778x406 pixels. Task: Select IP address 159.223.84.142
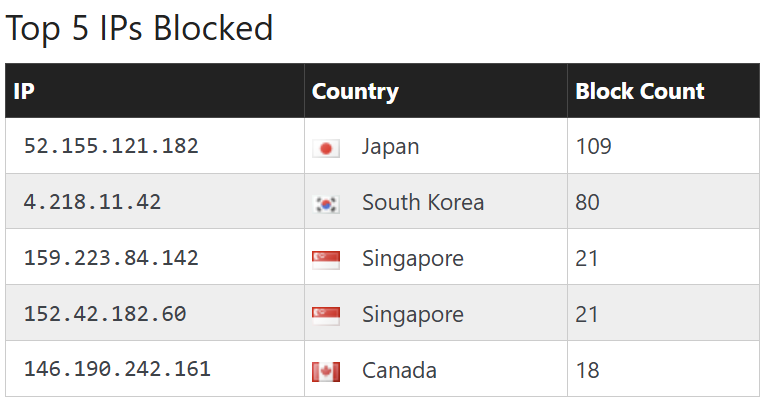point(111,259)
